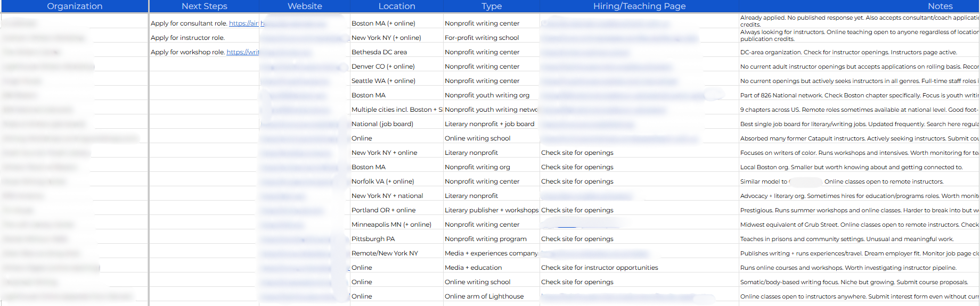Select the 'Portland OR + online' cell
The width and height of the screenshot is (980, 306).
397,210
